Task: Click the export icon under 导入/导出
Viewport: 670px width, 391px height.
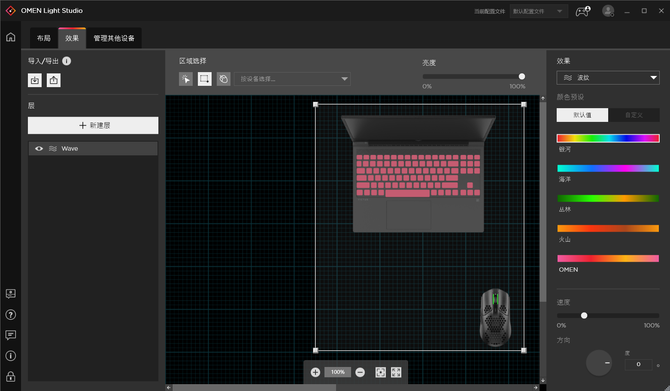Action: [53, 80]
